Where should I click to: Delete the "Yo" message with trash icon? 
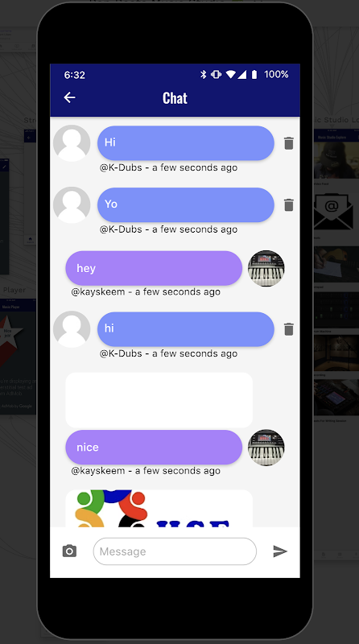coord(289,205)
